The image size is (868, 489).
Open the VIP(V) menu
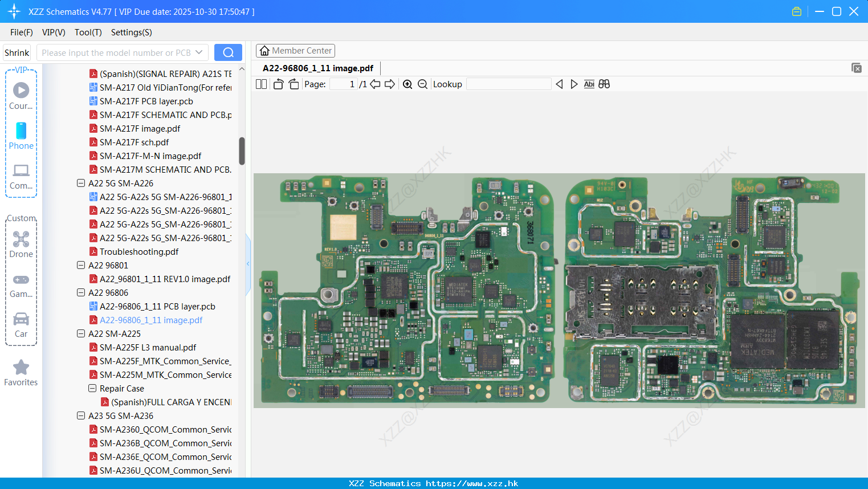click(x=54, y=32)
